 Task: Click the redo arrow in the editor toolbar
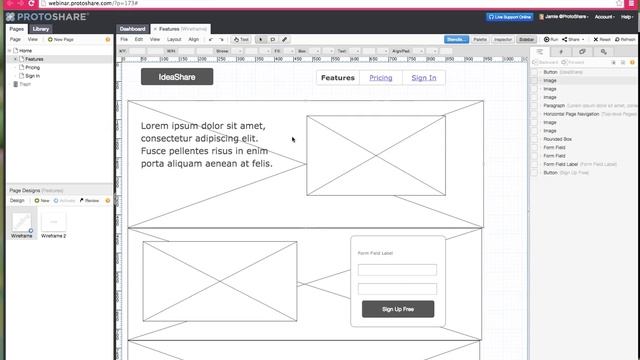click(x=221, y=40)
